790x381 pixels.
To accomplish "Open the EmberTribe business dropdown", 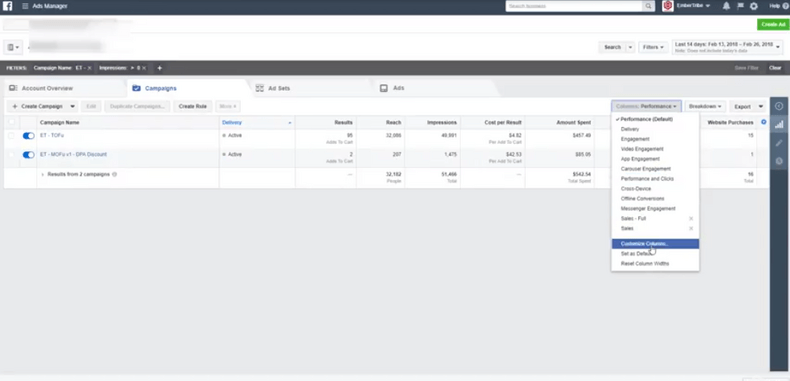I will point(693,6).
